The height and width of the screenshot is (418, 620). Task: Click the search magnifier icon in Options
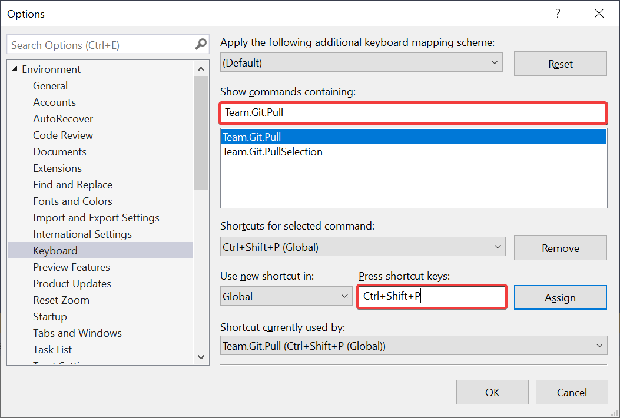200,45
